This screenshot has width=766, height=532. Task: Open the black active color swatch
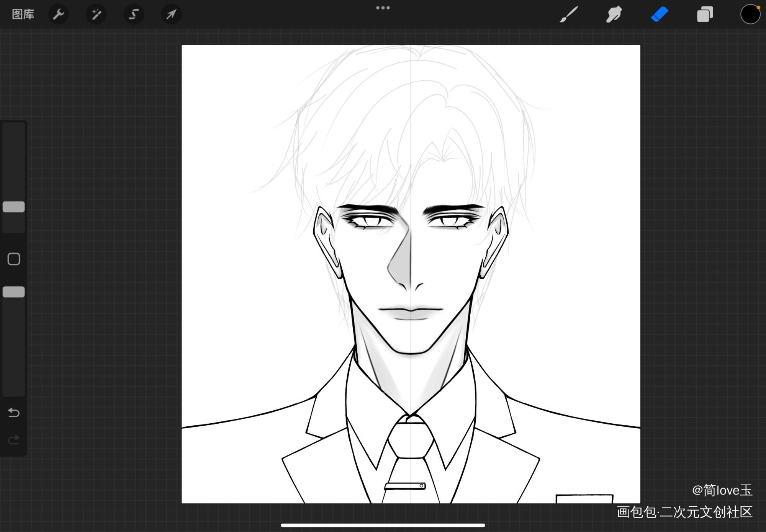750,14
